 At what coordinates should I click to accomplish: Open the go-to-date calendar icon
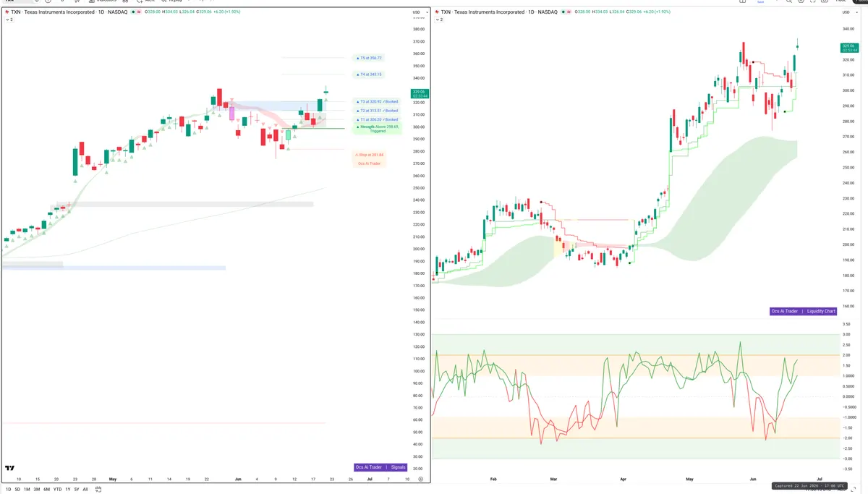98,489
